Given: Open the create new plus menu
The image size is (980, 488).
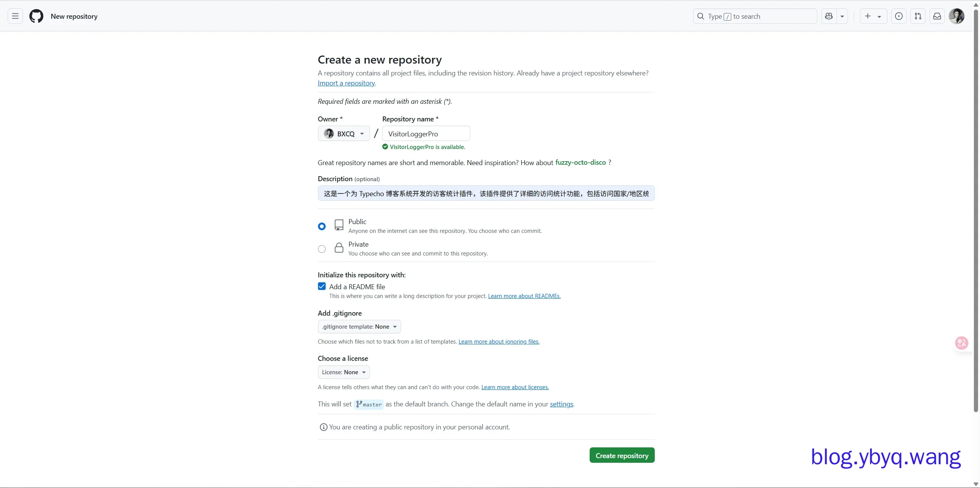Looking at the screenshot, I should pyautogui.click(x=873, y=16).
